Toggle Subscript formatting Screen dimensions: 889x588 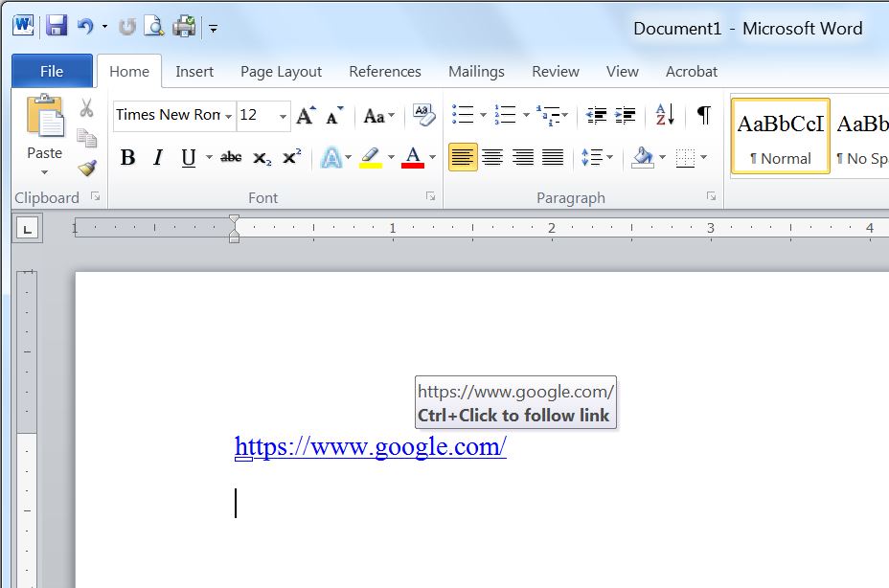[x=262, y=158]
